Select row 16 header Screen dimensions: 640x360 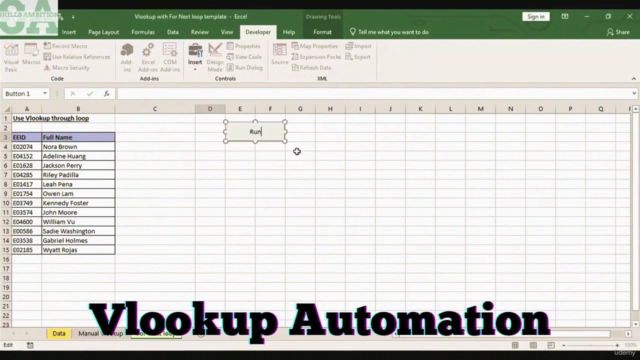(6, 259)
